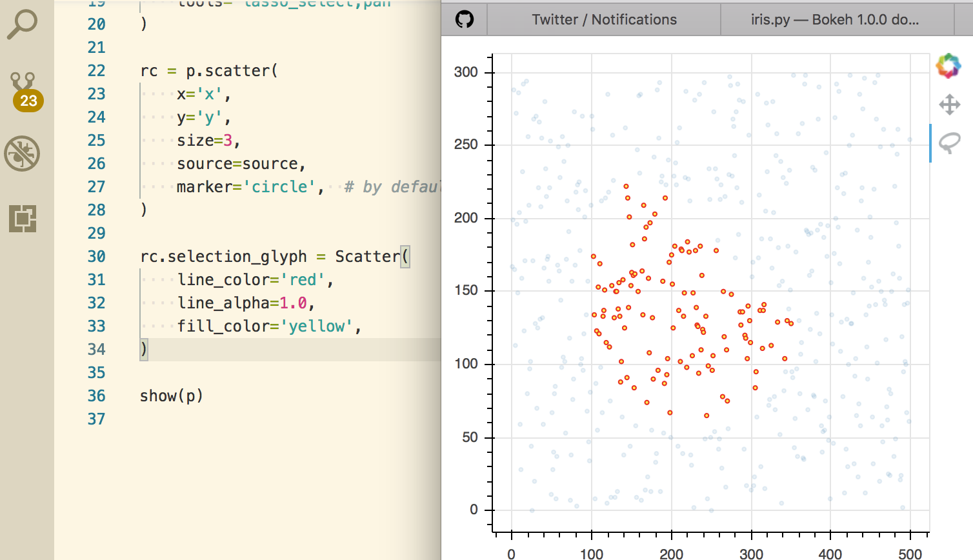Screen dimensions: 973x560
Task: Click the 'red' line_color value
Action: [304, 279]
